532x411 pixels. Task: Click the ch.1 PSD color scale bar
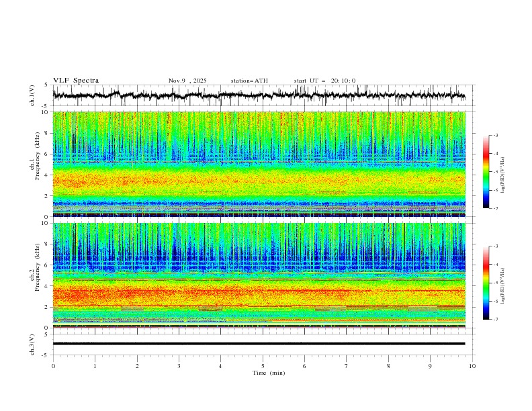tap(486, 171)
